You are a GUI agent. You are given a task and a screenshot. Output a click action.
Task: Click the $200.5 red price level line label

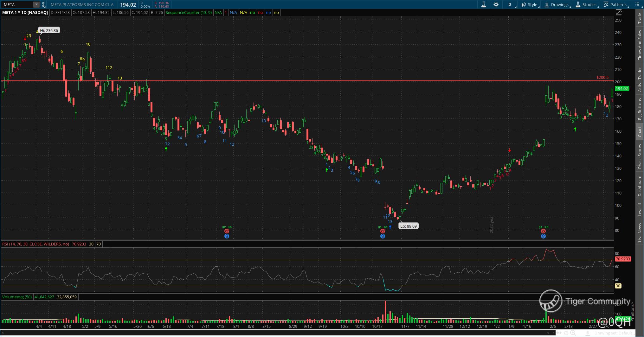[x=602, y=78]
